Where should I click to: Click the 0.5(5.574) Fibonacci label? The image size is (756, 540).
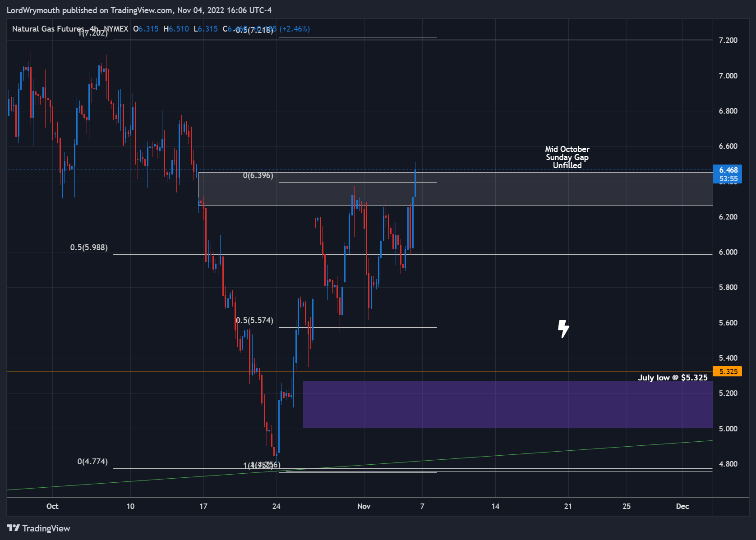tap(254, 320)
